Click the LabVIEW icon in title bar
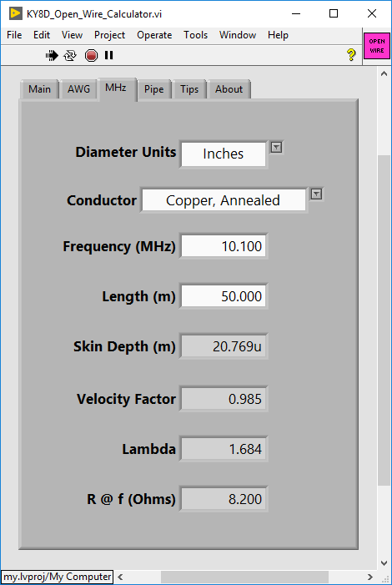 click(x=16, y=14)
